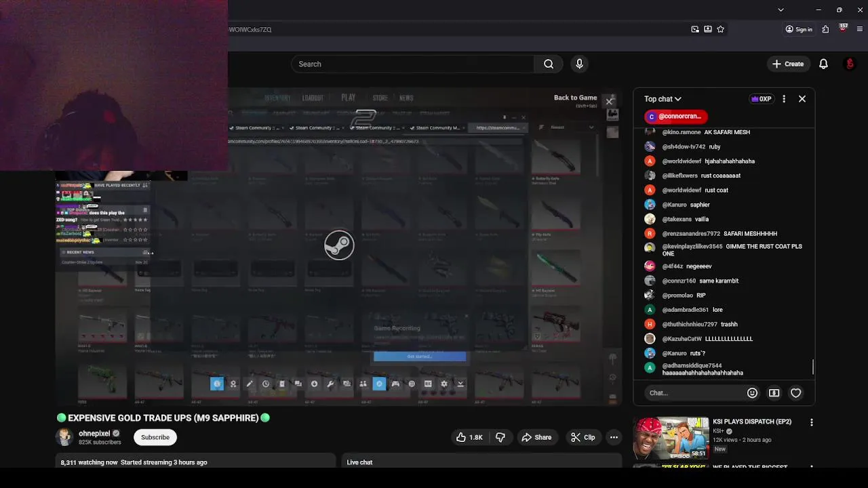Image resolution: width=868 pixels, height=488 pixels.
Task: Open the chat emoji picker
Action: pyautogui.click(x=752, y=393)
